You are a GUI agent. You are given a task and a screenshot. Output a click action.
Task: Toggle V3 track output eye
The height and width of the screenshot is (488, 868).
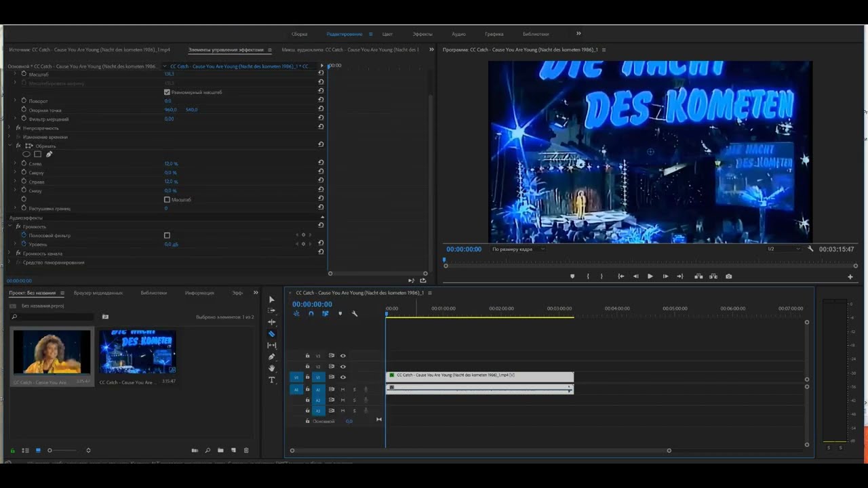[x=342, y=356]
